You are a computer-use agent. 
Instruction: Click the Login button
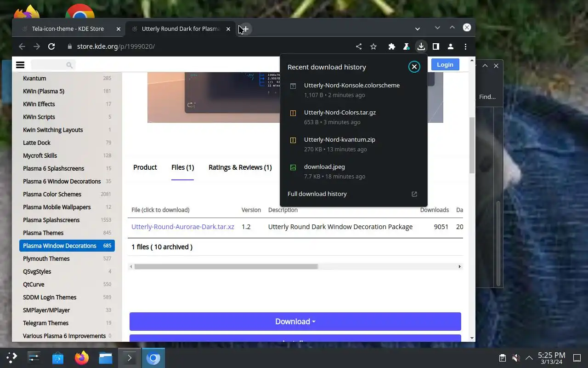tap(445, 65)
